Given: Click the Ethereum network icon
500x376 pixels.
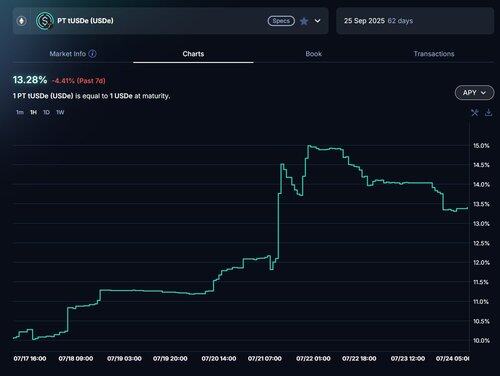Looking at the screenshot, I should [x=22, y=21].
